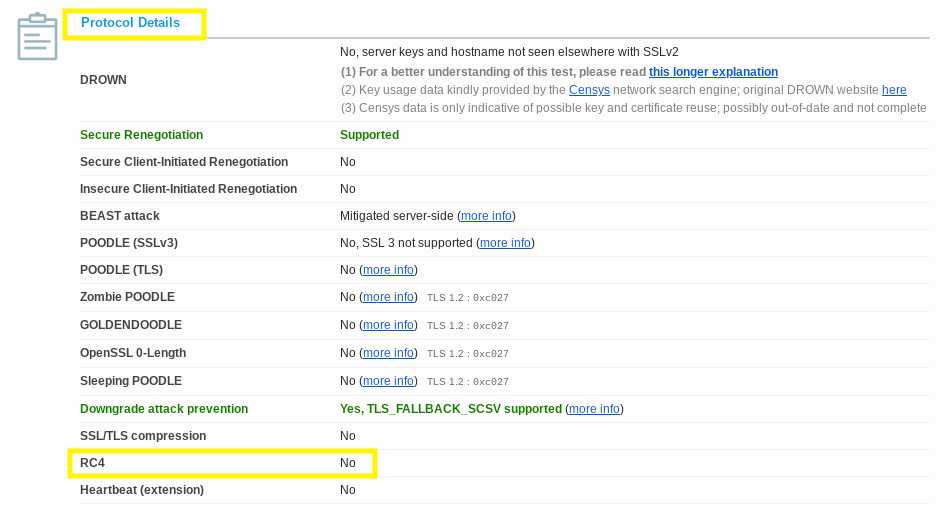This screenshot has height=505, width=942.
Task: Select the POODLE (SSLv3) label
Action: coord(129,243)
